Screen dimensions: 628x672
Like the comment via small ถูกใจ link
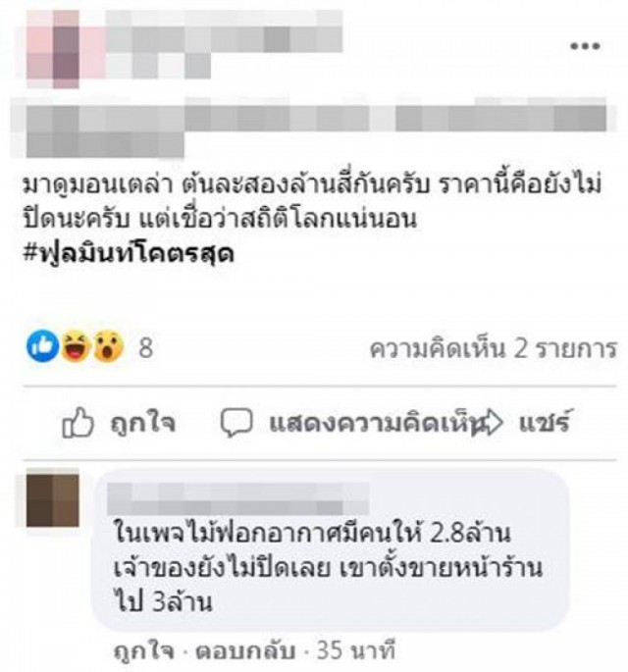[144, 650]
